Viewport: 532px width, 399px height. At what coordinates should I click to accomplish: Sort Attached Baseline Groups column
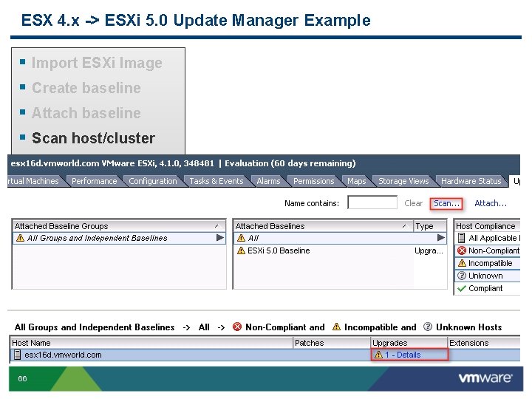click(x=119, y=226)
